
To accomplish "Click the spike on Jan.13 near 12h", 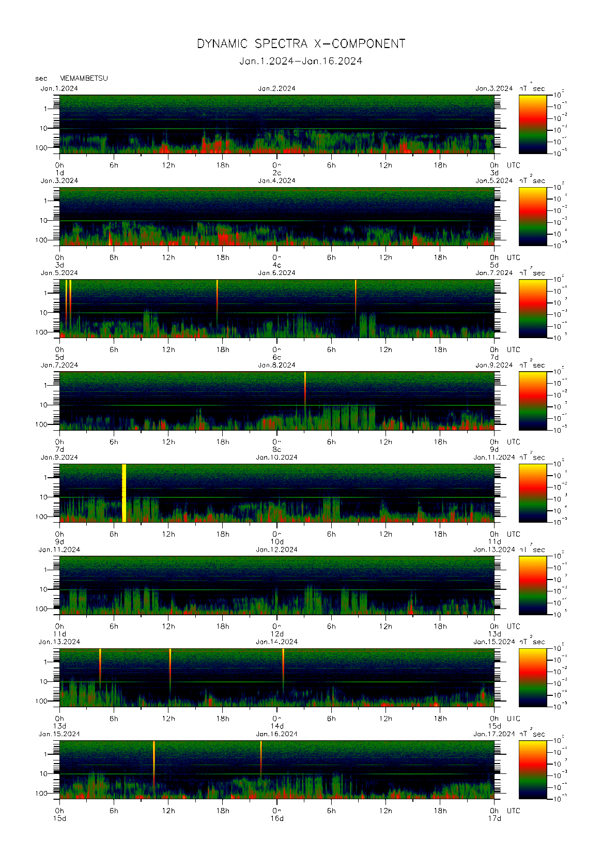I will (x=170, y=669).
